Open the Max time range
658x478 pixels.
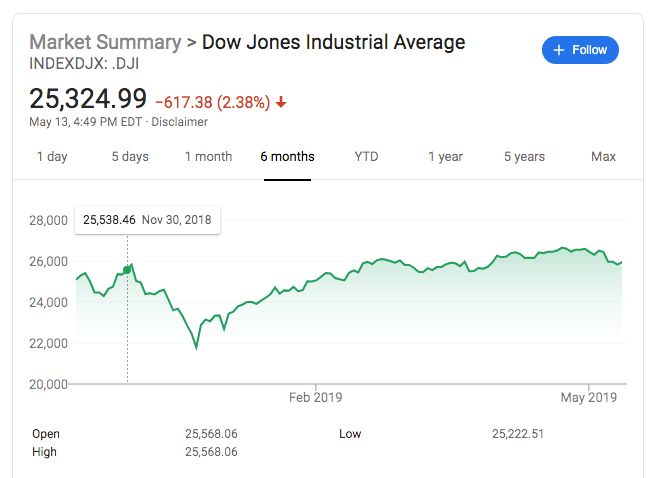tap(603, 156)
